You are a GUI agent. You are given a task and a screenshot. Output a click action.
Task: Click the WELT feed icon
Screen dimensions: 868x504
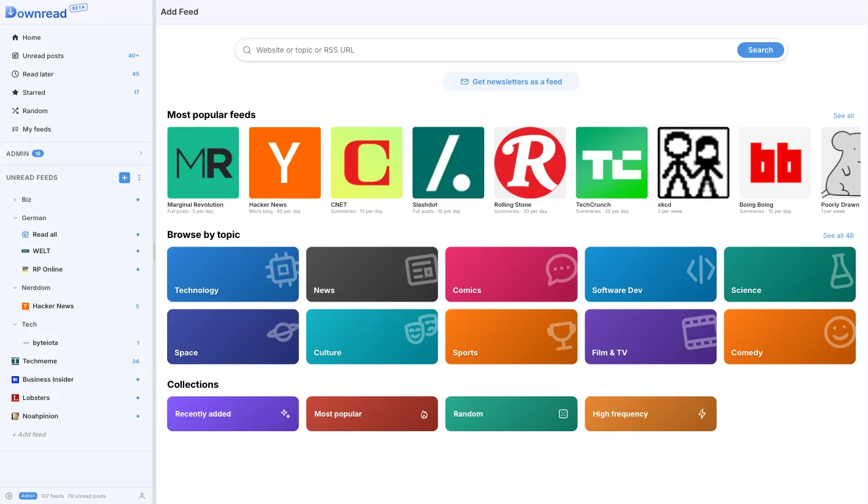[26, 251]
